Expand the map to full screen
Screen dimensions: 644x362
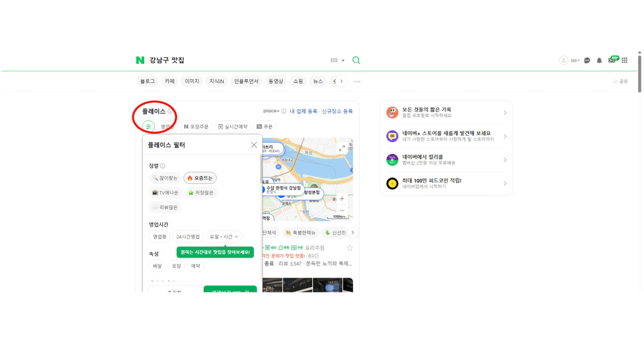[x=342, y=148]
